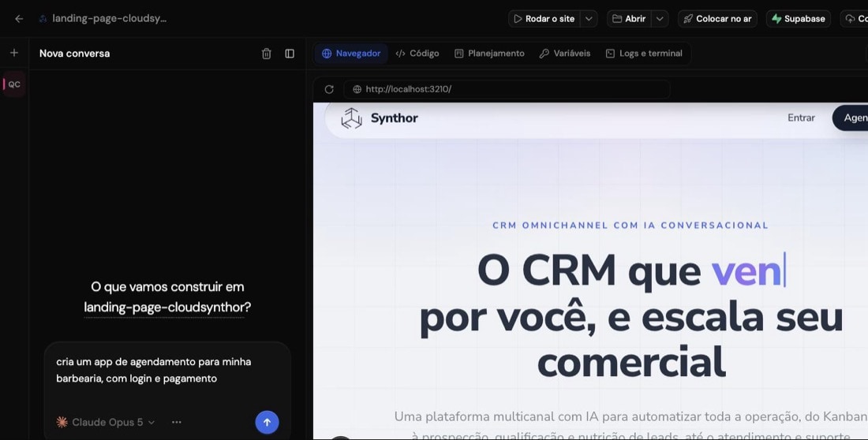Select the QC workspace badge
This screenshot has height=440, width=868.
click(x=14, y=84)
